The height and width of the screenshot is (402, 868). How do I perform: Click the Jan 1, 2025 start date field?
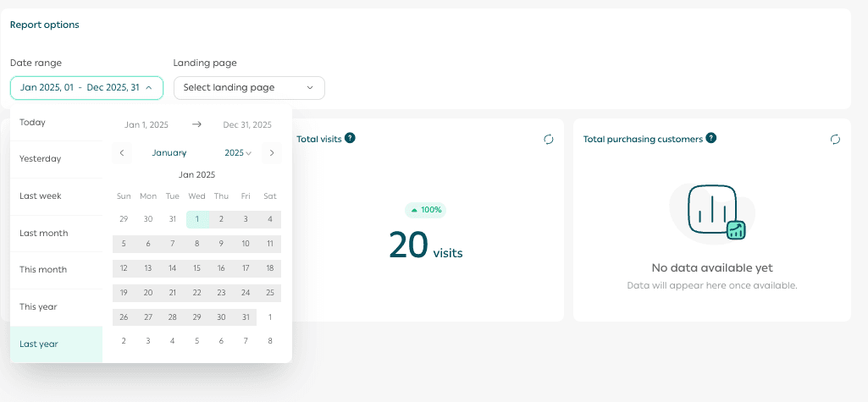(147, 124)
